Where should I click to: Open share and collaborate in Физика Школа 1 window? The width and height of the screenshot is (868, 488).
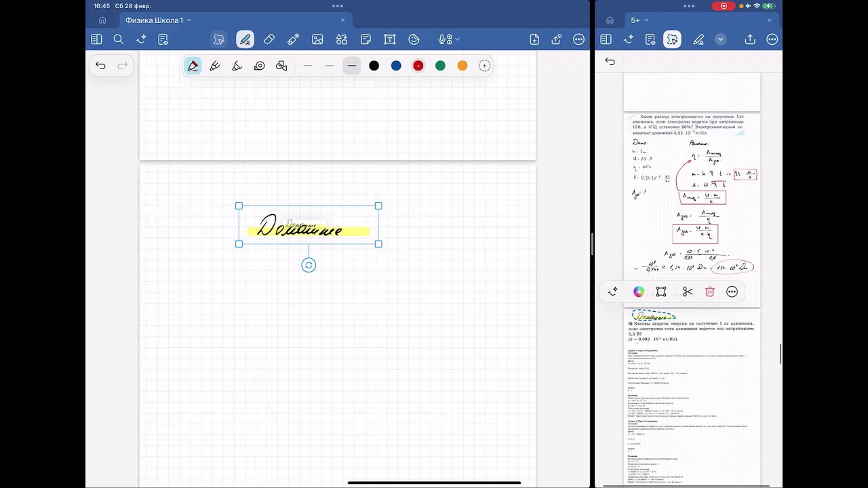pos(557,39)
